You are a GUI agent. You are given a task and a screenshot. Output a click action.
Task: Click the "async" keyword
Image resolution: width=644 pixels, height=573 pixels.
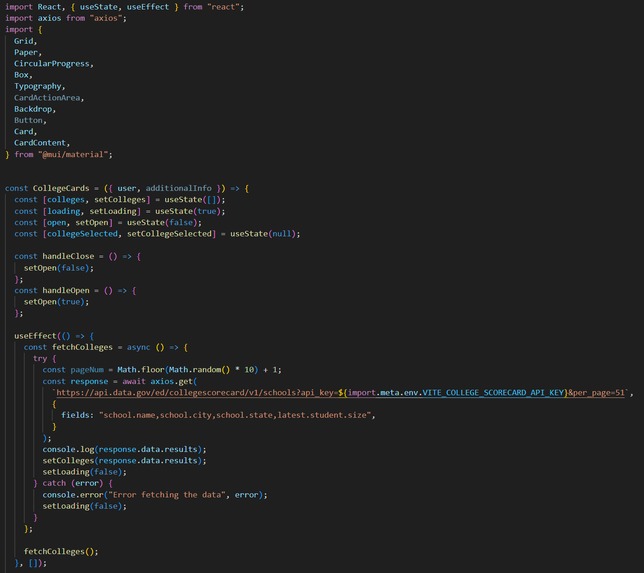pyautogui.click(x=138, y=347)
